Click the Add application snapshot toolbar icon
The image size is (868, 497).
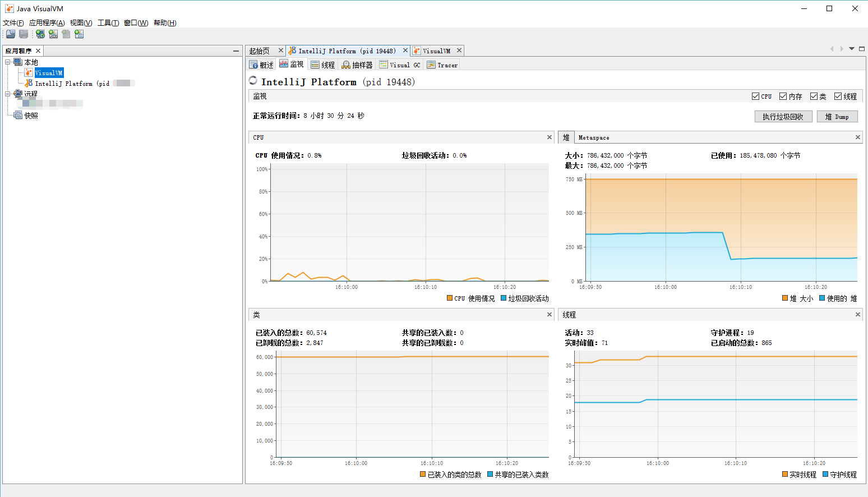coord(79,34)
